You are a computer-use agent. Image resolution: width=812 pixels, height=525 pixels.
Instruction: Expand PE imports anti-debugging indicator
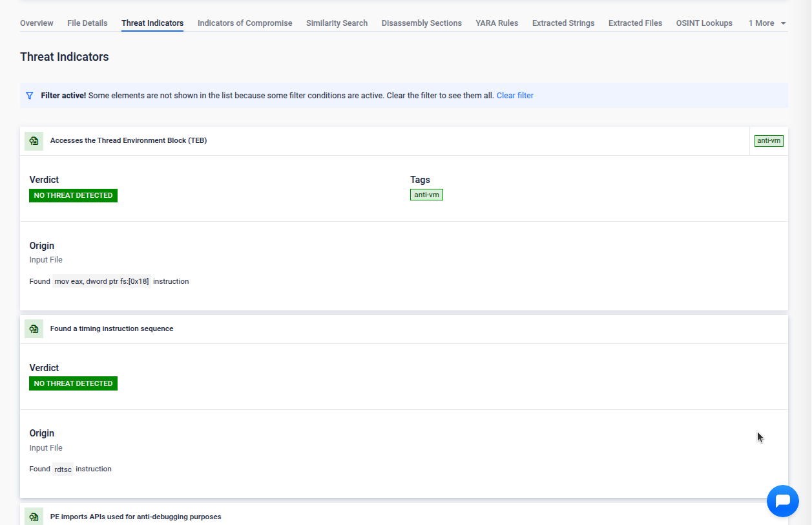(x=136, y=517)
